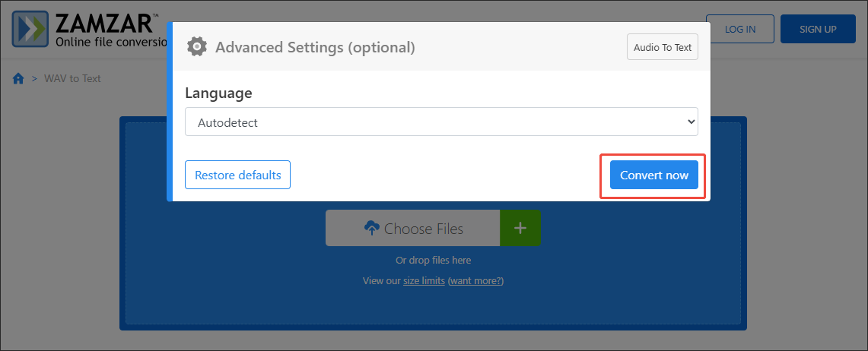
Task: Click the cloud upload icon
Action: click(372, 228)
